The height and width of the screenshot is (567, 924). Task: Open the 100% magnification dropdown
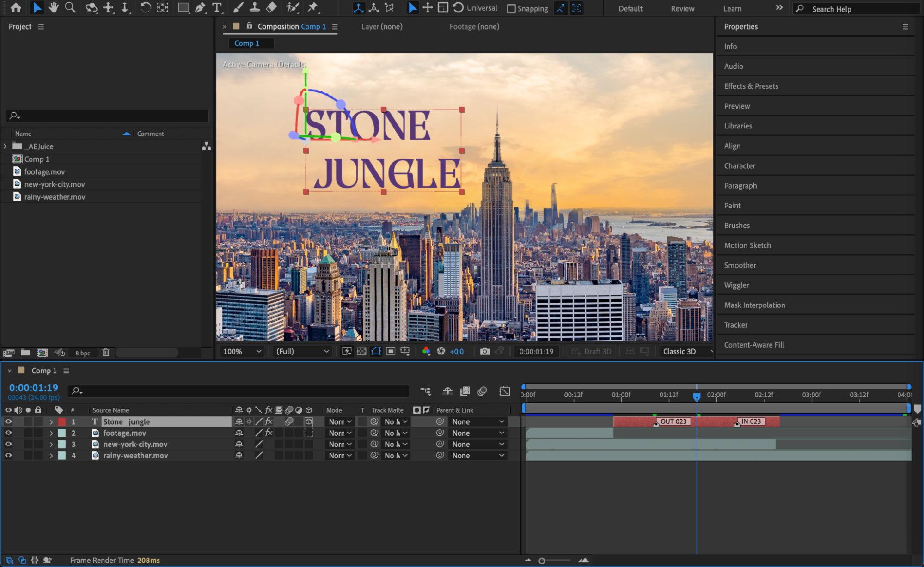pos(242,351)
